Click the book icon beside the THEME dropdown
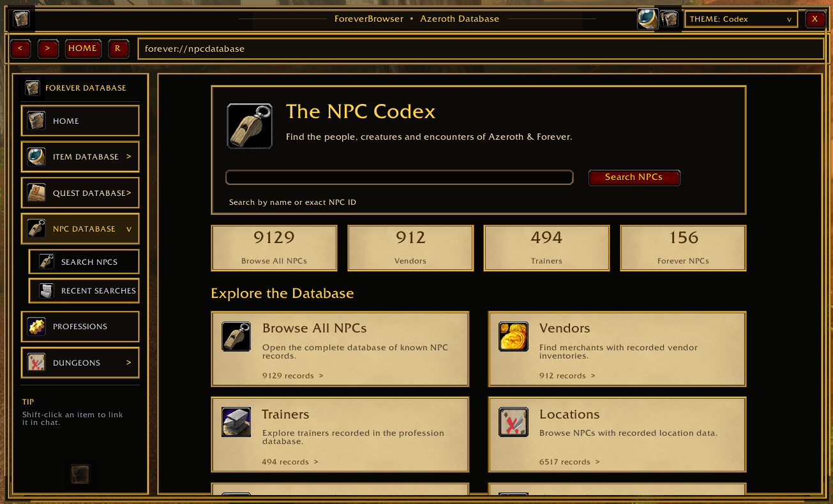Screen dimensions: 833x504 669,19
